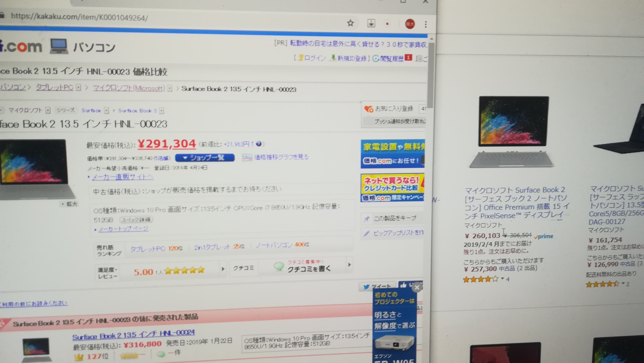Close the Epson projector ad

(417, 287)
